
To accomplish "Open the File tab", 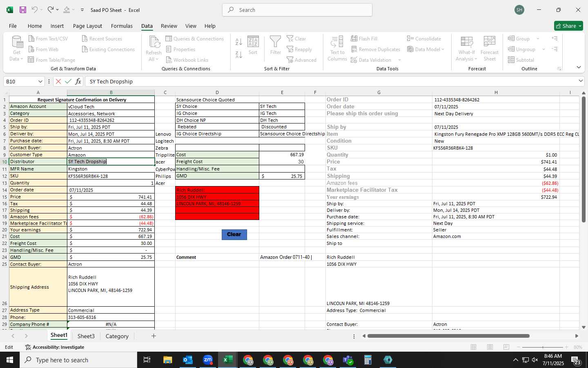I will tap(13, 26).
